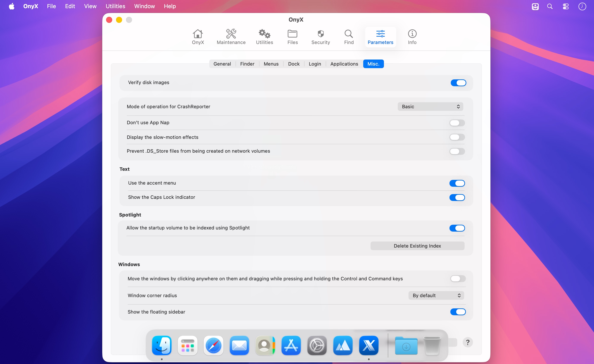Open the Window menu
Image resolution: width=594 pixels, height=364 pixels.
(144, 6)
